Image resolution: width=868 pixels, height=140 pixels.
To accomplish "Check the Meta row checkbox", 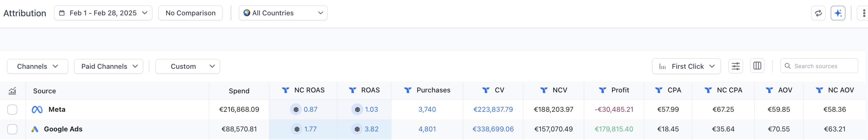I will tap(13, 109).
